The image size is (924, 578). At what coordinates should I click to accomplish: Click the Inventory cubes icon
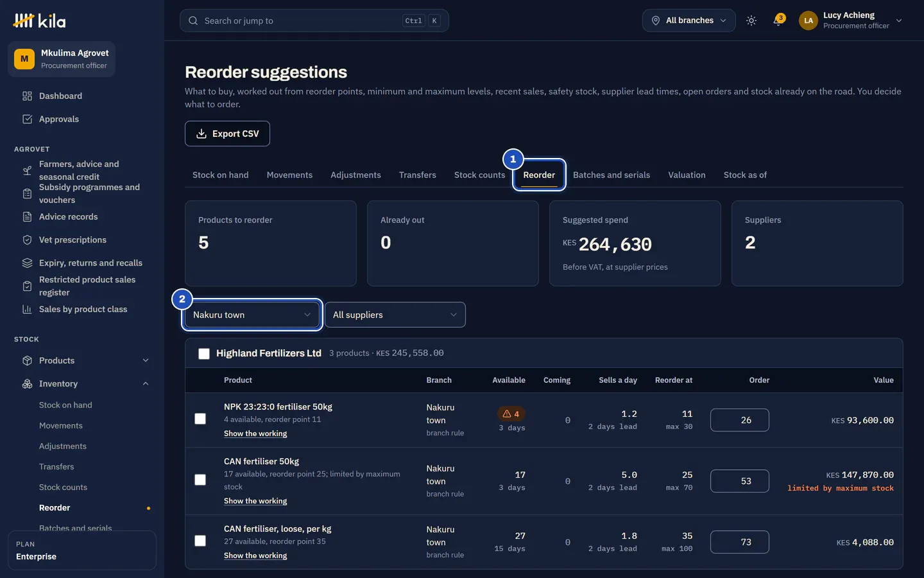click(27, 384)
